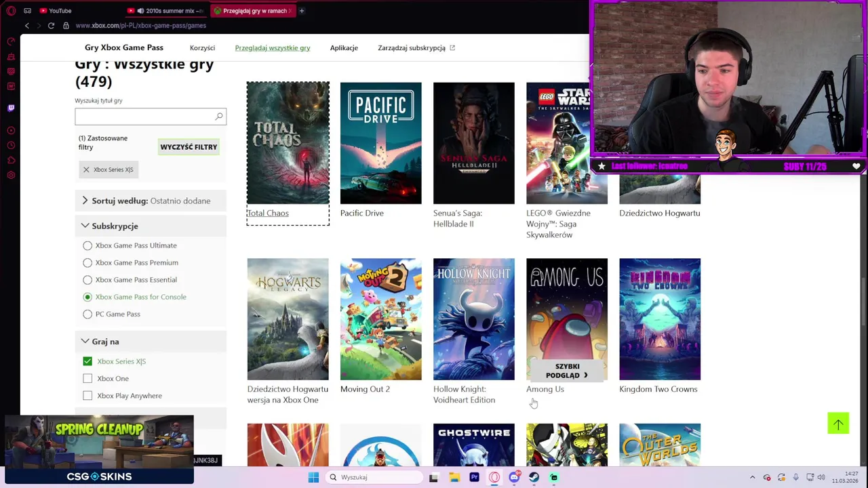Image resolution: width=868 pixels, height=488 pixels.
Task: Select Xbox Game Pass Essential radio button
Action: pyautogui.click(x=87, y=279)
